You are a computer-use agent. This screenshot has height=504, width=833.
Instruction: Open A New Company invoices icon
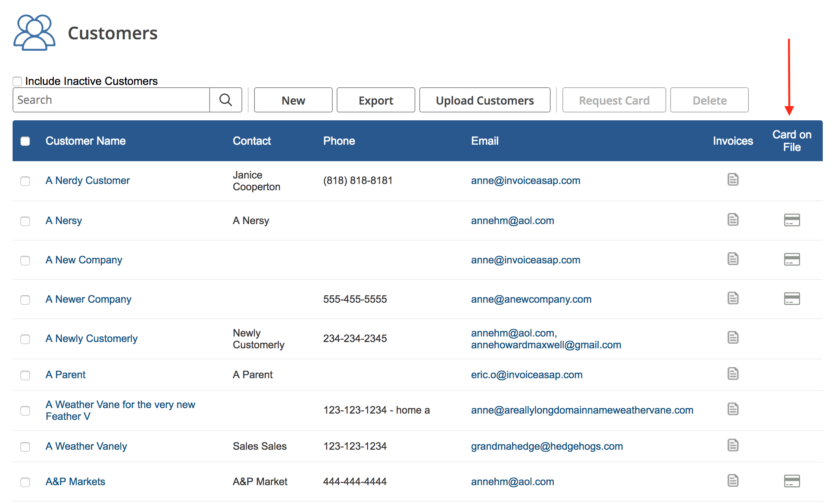(733, 259)
